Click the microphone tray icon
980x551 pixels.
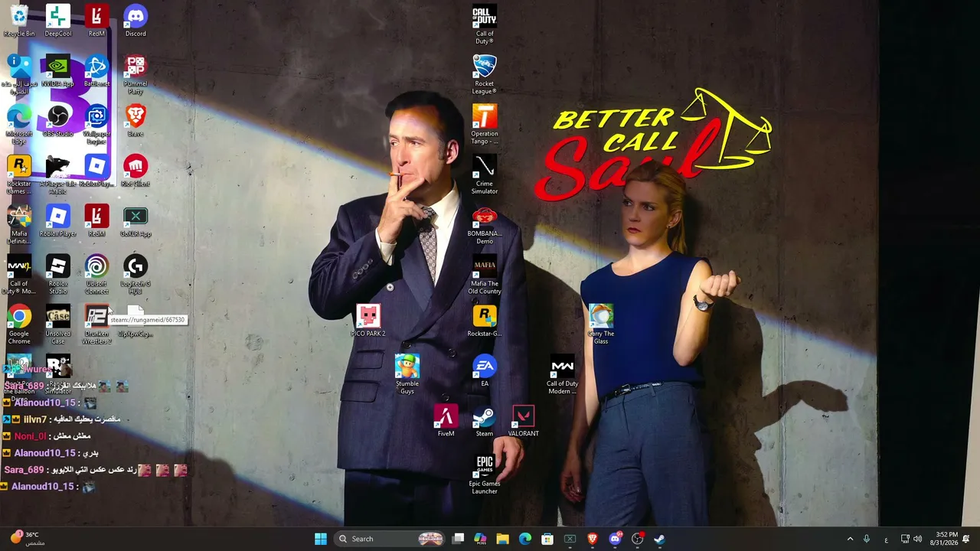(x=867, y=539)
